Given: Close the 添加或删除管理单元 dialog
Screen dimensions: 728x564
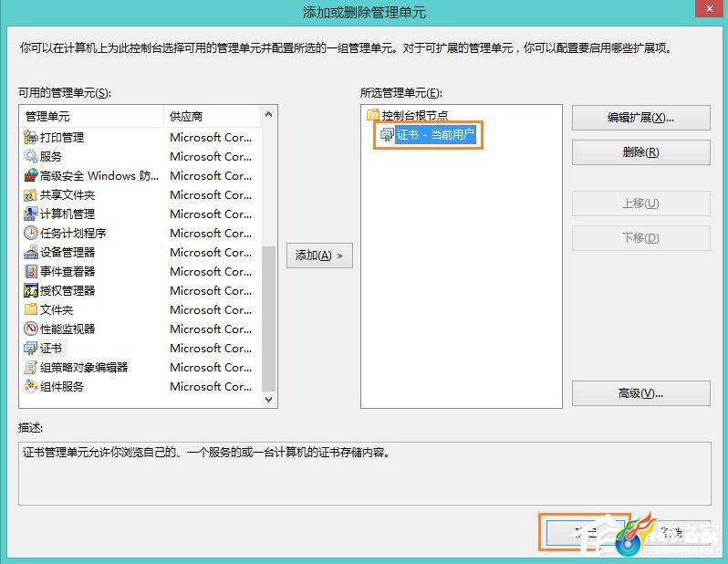Looking at the screenshot, I should (x=710, y=9).
